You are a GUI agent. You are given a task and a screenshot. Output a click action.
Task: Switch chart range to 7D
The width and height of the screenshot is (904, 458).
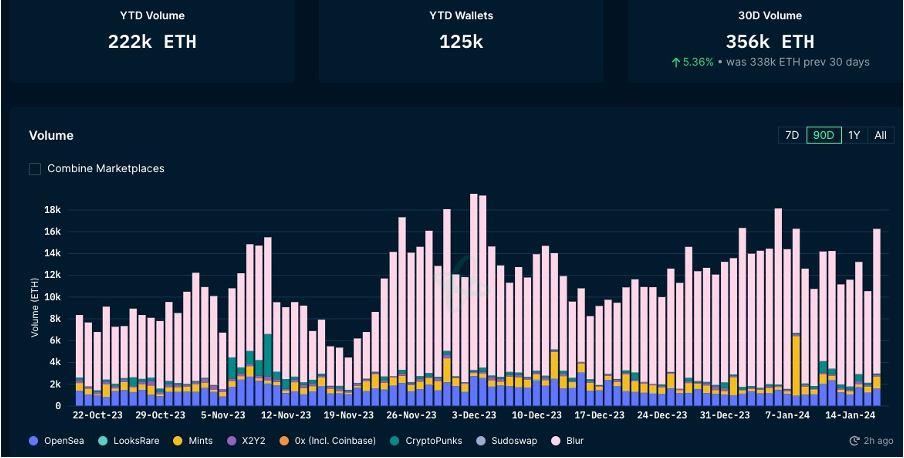791,135
